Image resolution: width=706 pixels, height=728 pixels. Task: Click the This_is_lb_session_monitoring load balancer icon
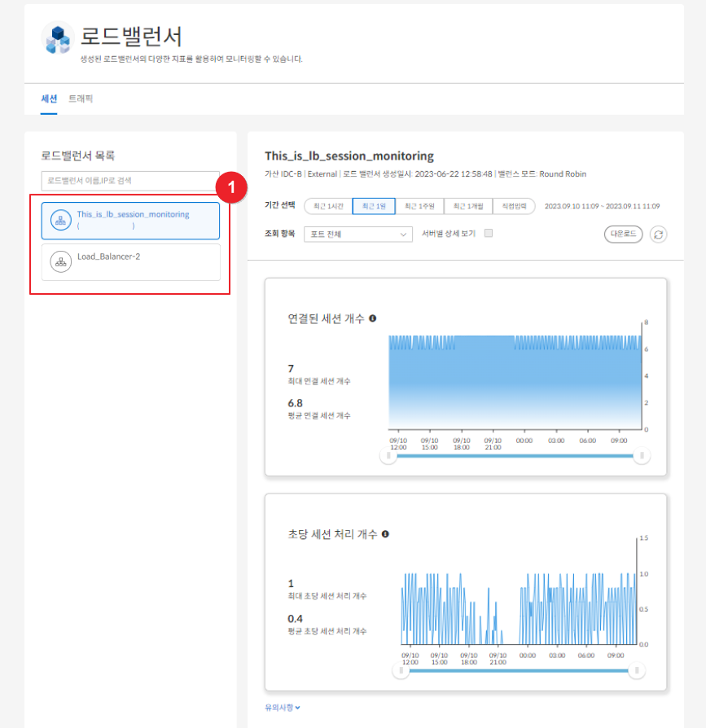click(60, 221)
